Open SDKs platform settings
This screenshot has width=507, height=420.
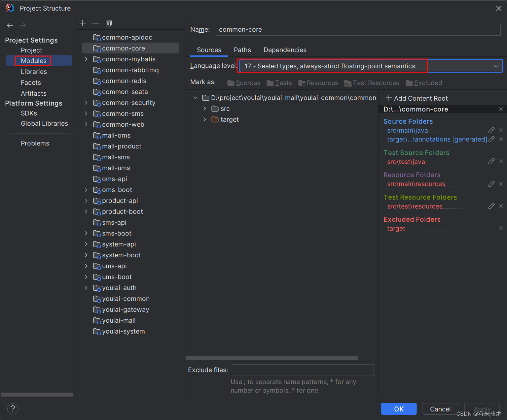tap(29, 113)
